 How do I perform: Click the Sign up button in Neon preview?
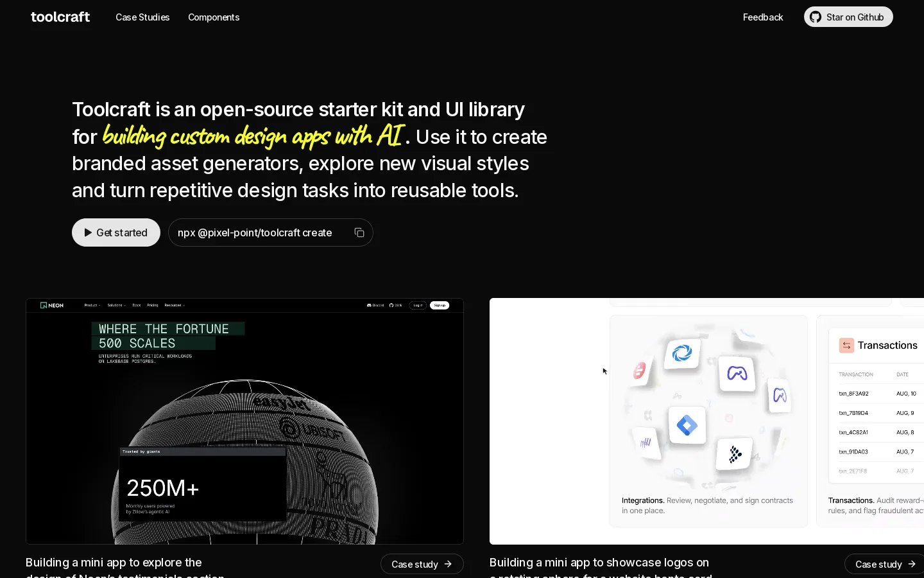point(440,305)
